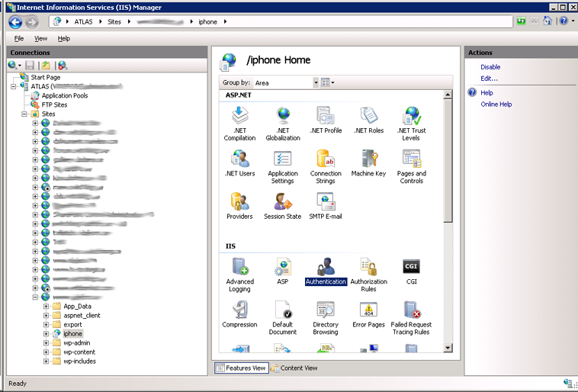
Task: Open the View menu
Action: coord(40,38)
